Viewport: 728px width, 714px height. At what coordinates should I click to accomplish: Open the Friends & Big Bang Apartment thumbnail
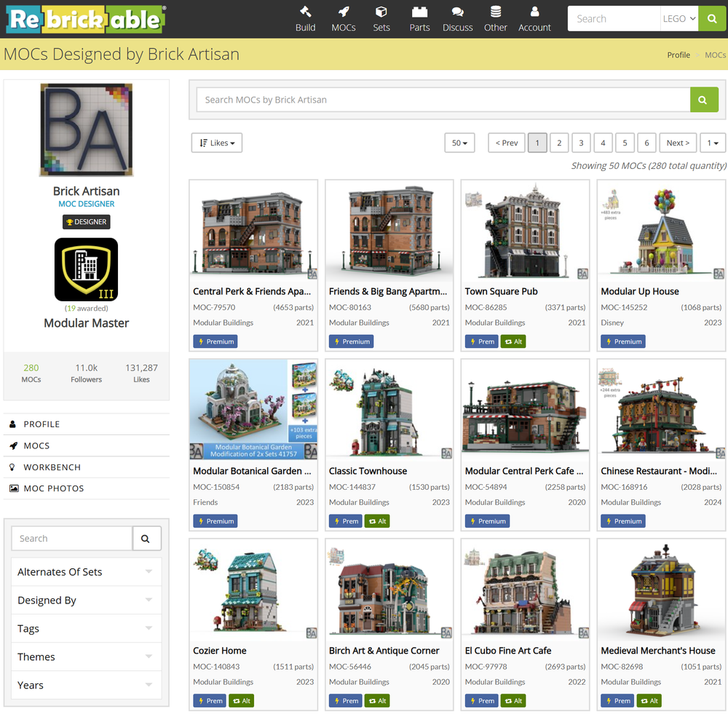(x=389, y=231)
